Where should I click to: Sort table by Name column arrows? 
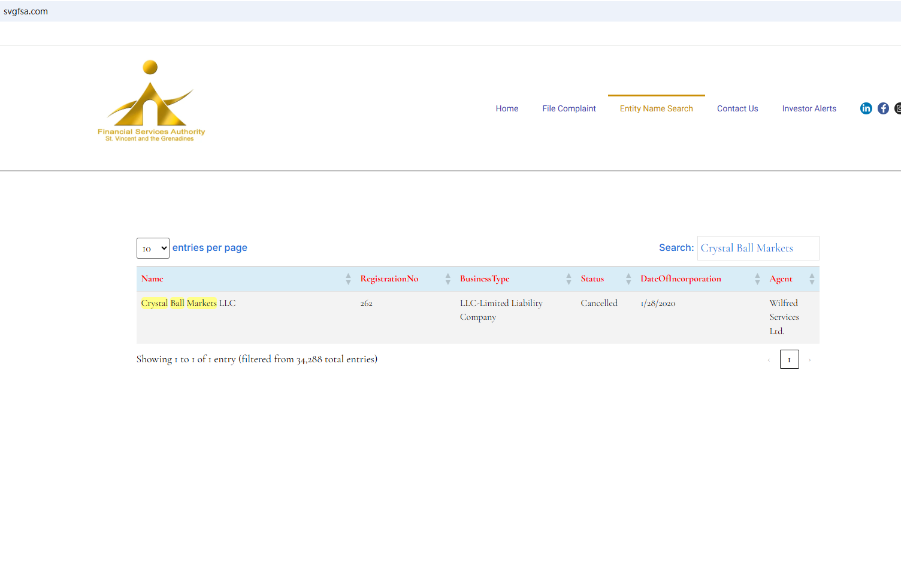[x=348, y=279]
